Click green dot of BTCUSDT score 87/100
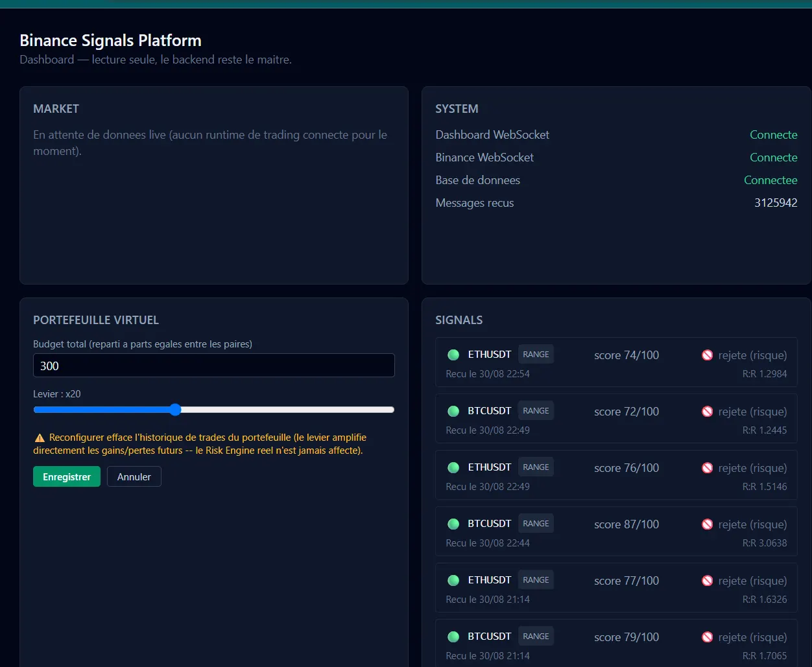Viewport: 812px width, 667px height. tap(453, 524)
